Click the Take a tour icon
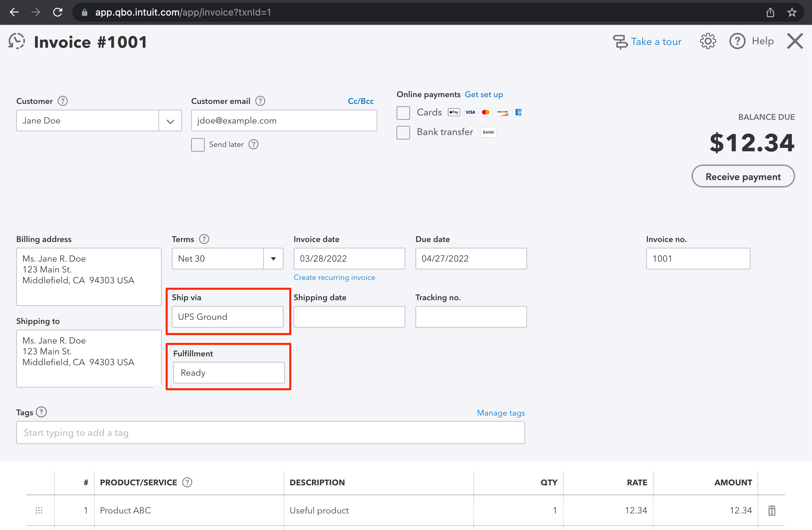This screenshot has height=530, width=812. point(621,41)
